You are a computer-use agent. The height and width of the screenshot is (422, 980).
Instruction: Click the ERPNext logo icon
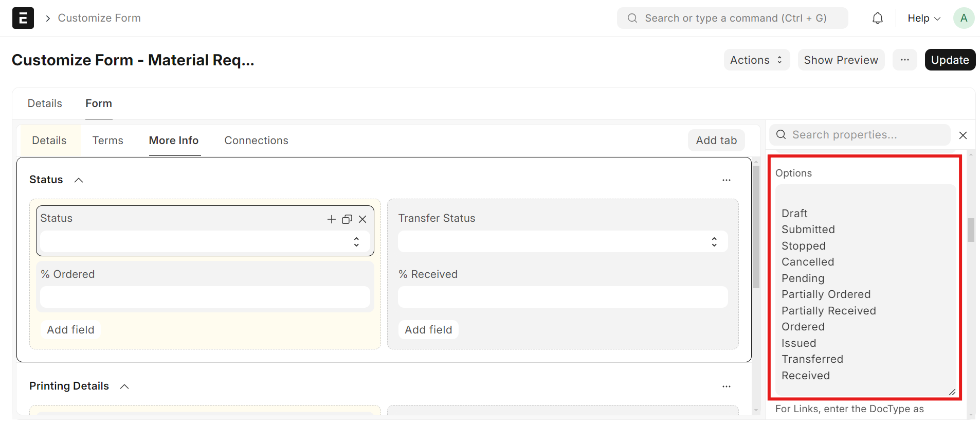click(x=22, y=17)
